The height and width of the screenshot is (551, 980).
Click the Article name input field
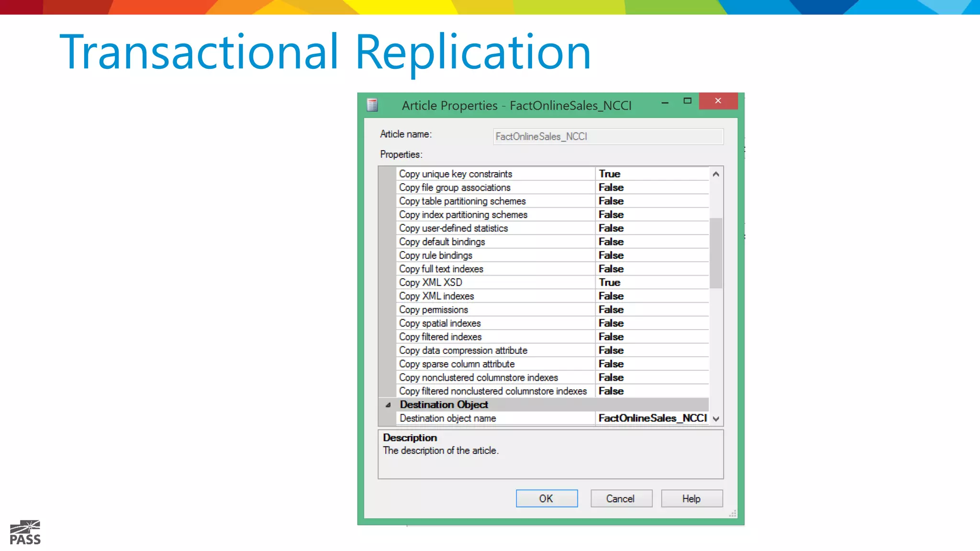[x=608, y=136]
